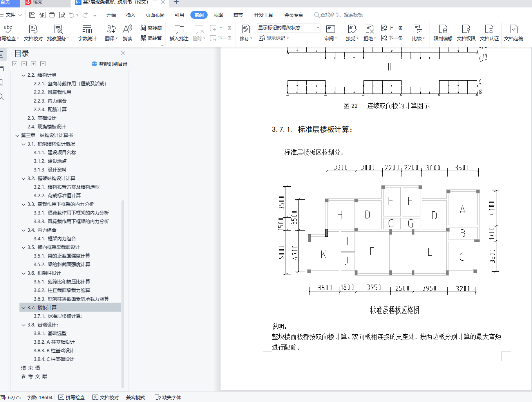Click the save icon in quick toolbar
The width and height of the screenshot is (532, 402).
[33, 15]
